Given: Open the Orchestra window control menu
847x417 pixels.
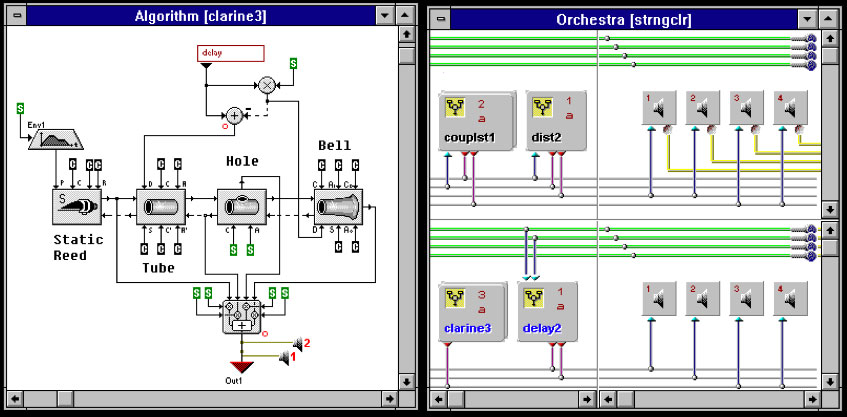Looking at the screenshot, I should (440, 15).
